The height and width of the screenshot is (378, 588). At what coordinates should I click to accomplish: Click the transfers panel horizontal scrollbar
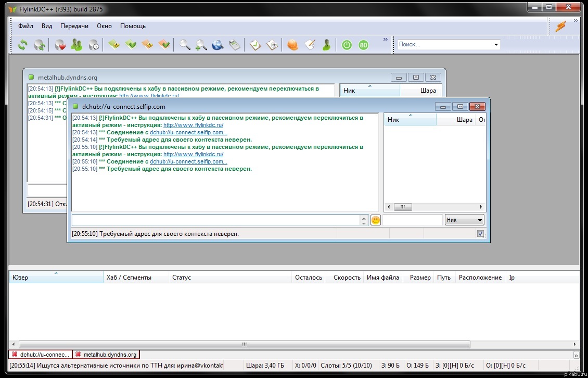(245, 344)
